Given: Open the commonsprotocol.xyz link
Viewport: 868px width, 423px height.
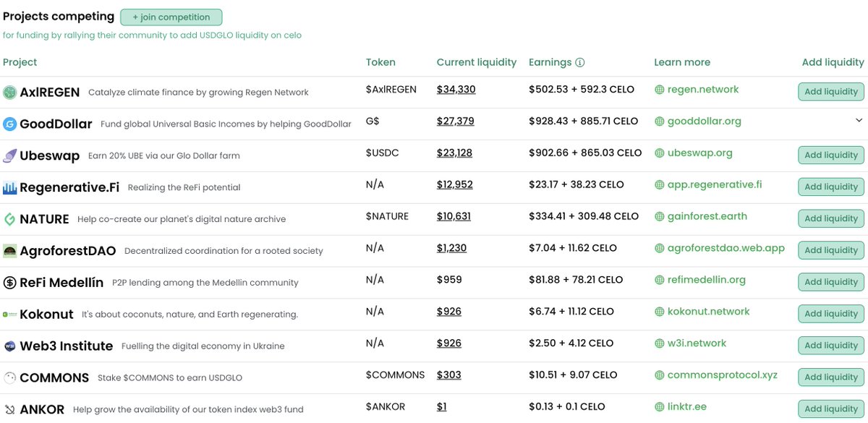Looking at the screenshot, I should tap(723, 375).
